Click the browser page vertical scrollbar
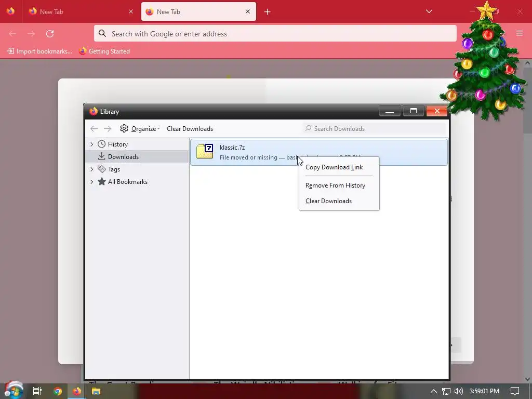 pyautogui.click(x=527, y=220)
